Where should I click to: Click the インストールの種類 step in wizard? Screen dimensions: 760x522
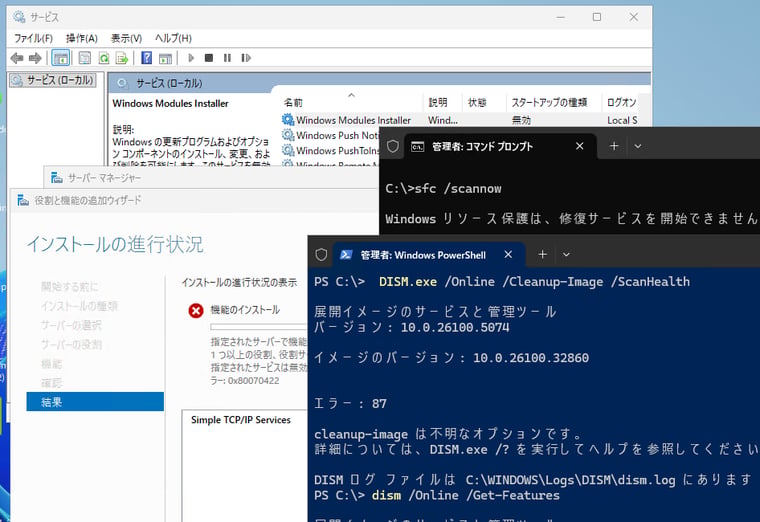(79, 306)
